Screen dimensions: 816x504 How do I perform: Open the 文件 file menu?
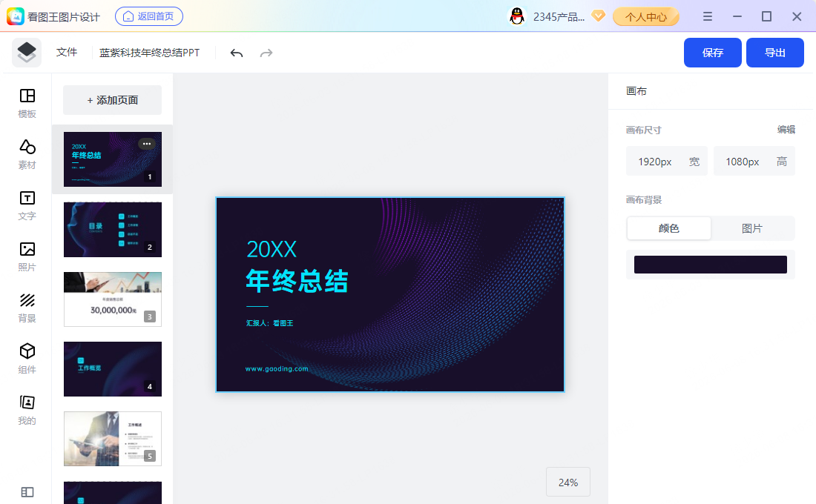coord(67,53)
